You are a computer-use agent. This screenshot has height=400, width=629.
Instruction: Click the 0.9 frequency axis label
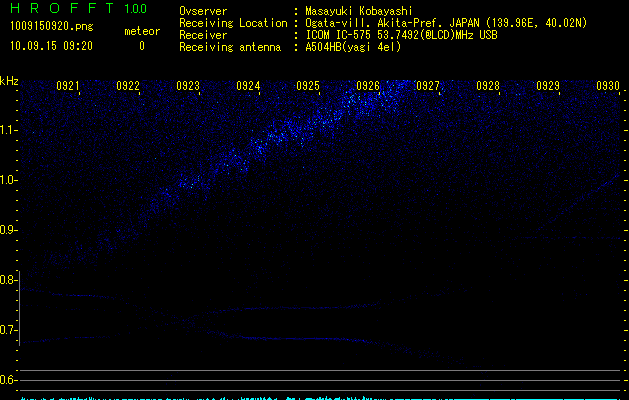pos(8,230)
